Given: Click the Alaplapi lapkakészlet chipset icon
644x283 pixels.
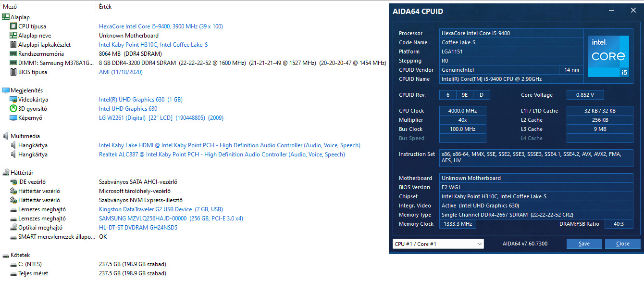Looking at the screenshot, I should pos(13,45).
